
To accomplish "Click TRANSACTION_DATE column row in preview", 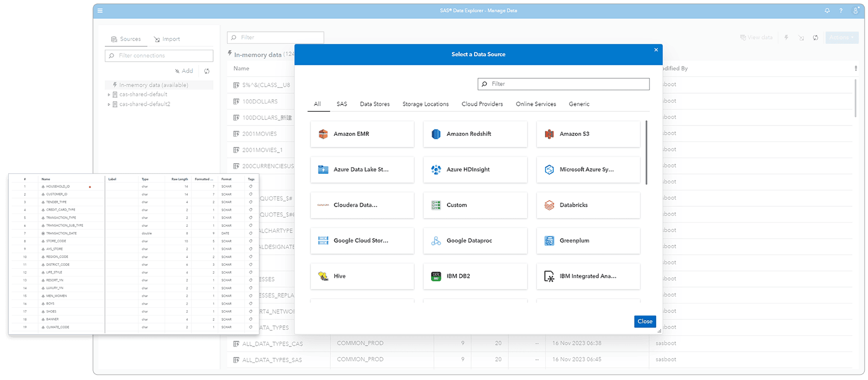I will coord(134,234).
